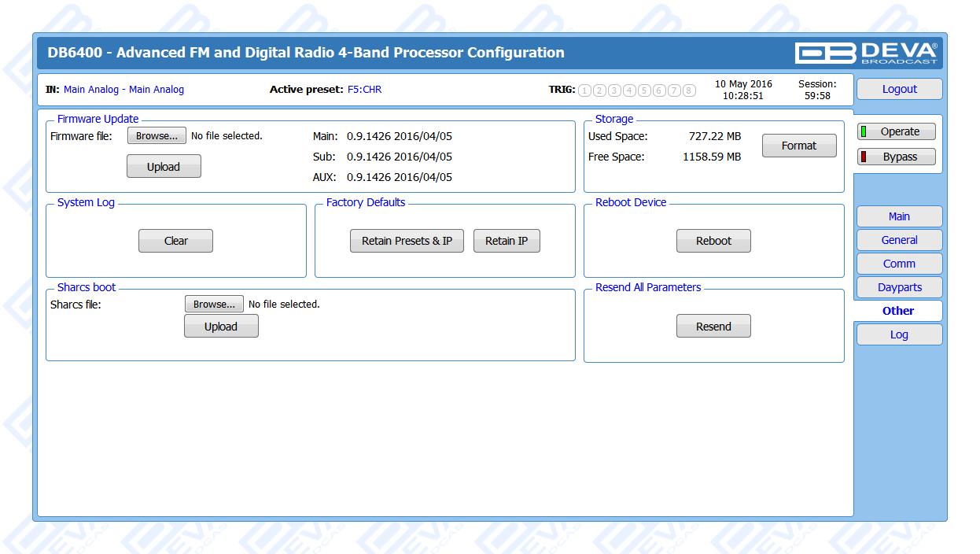Browse for a Sharcs boot file
The image size is (980, 554).
pos(214,305)
